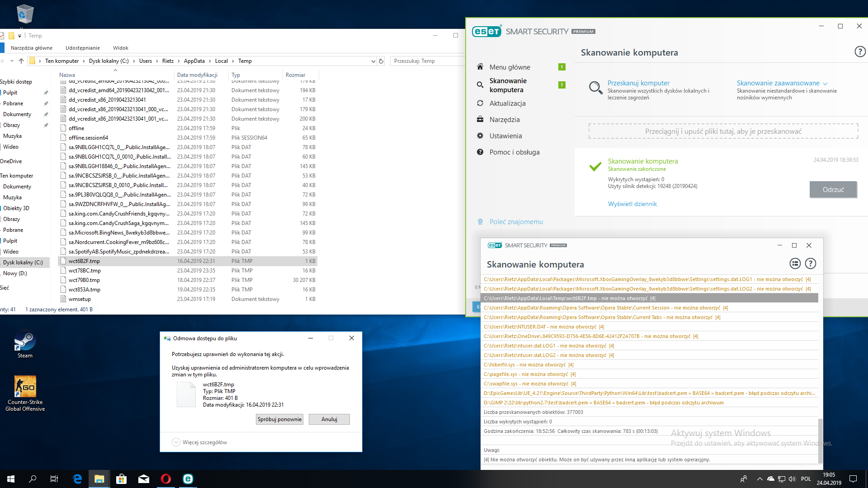The width and height of the screenshot is (868, 488).
Task: Expand Więcej szczegółów in access dialog
Action: [199, 442]
